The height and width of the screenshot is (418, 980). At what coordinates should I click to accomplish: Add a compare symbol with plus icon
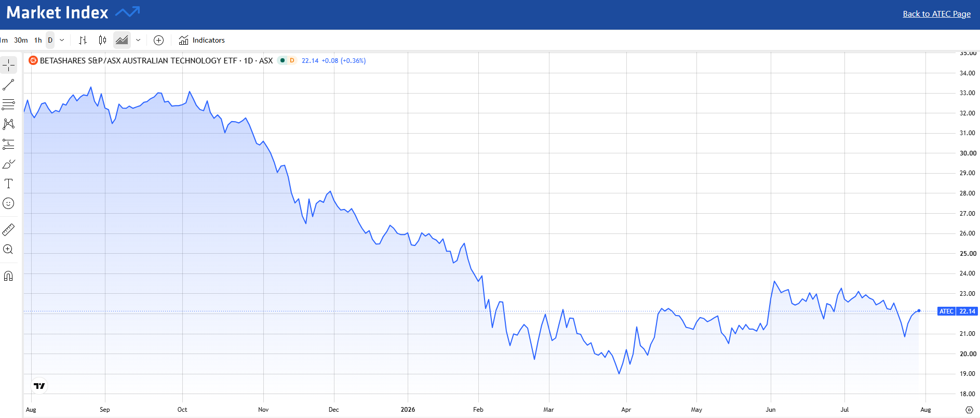[x=159, y=40]
